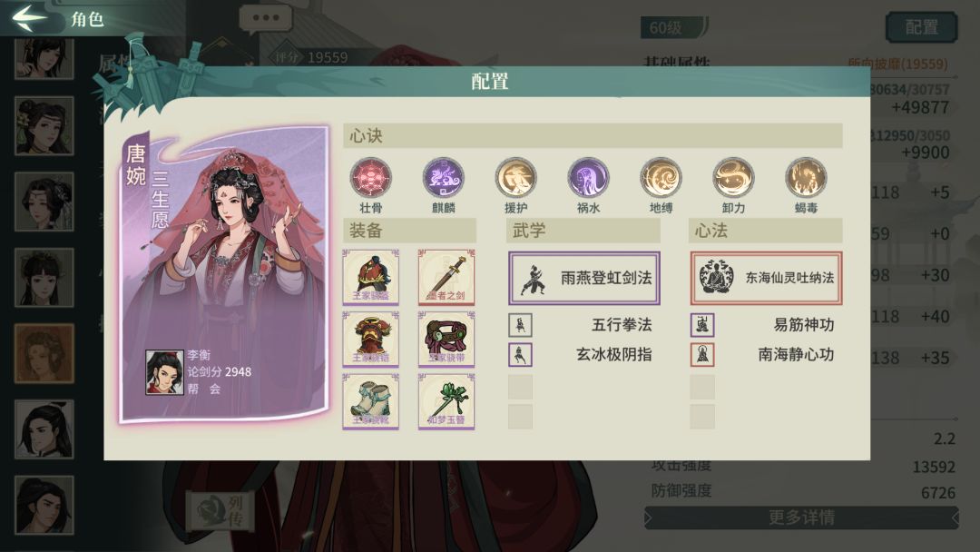The image size is (980, 552).
Task: Select the 和梦玉簪 hairpin equipment slot
Action: 446,401
